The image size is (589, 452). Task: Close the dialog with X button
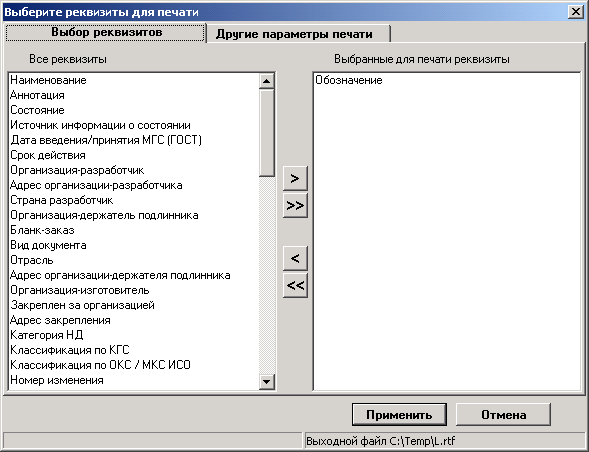pyautogui.click(x=576, y=12)
